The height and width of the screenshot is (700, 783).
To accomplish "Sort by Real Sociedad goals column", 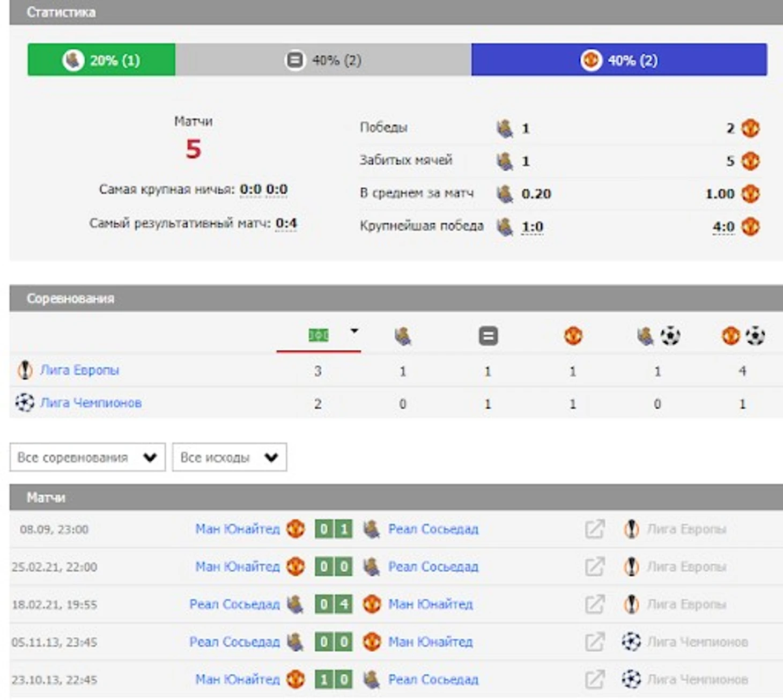I will [658, 336].
